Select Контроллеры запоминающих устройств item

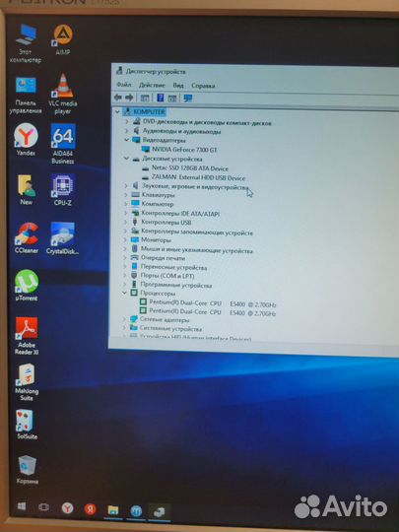tap(196, 233)
